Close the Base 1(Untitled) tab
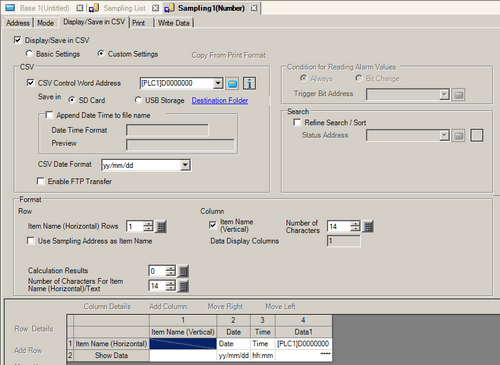500x365 pixels. [79, 8]
